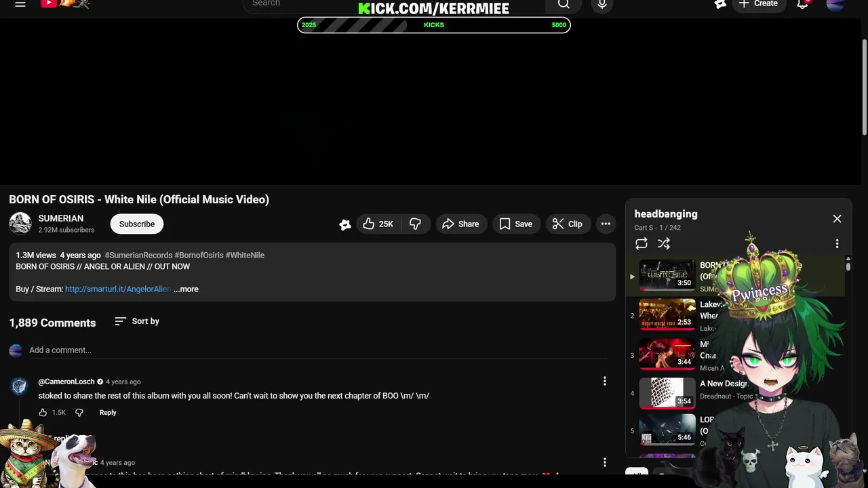Like the @CameronLosch comment
The image size is (868, 488).
(43, 412)
